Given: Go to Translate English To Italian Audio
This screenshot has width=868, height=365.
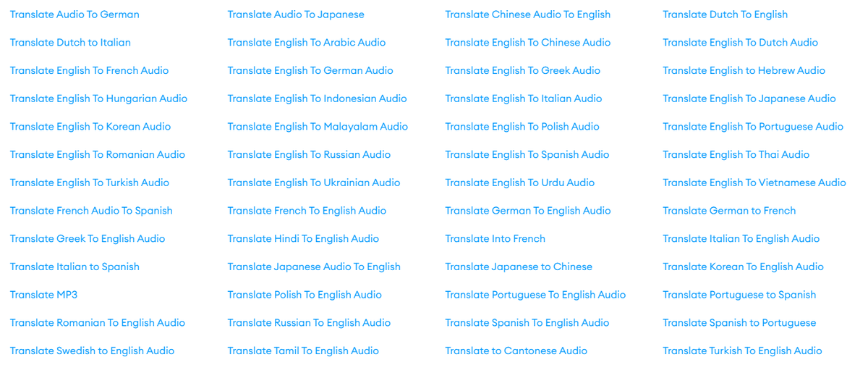Looking at the screenshot, I should (x=524, y=98).
